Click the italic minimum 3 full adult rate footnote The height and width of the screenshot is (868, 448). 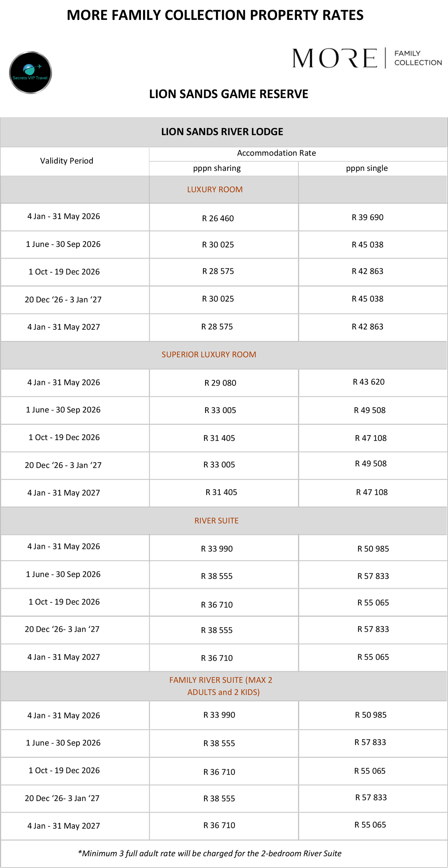click(x=210, y=854)
